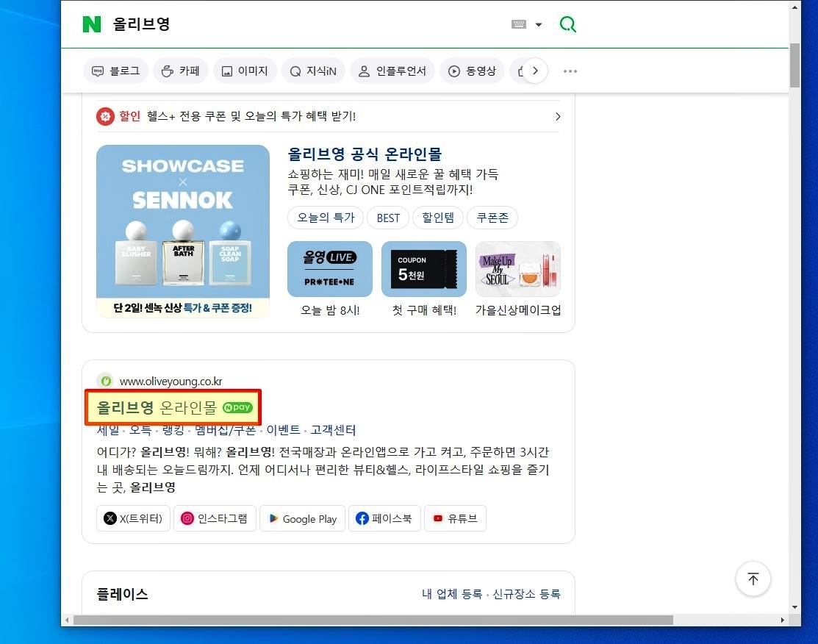
Task: Open the www.oliveyoung.co.kr URL
Action: coord(171,382)
